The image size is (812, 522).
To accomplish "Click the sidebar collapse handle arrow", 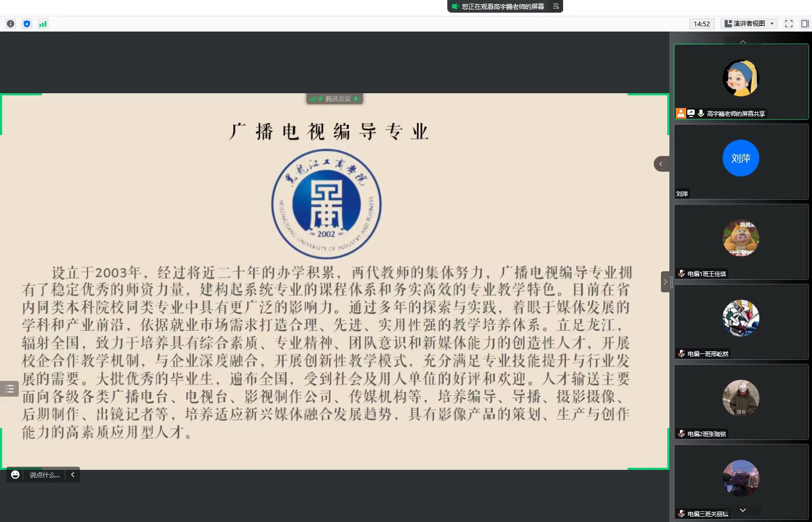I will (x=665, y=282).
